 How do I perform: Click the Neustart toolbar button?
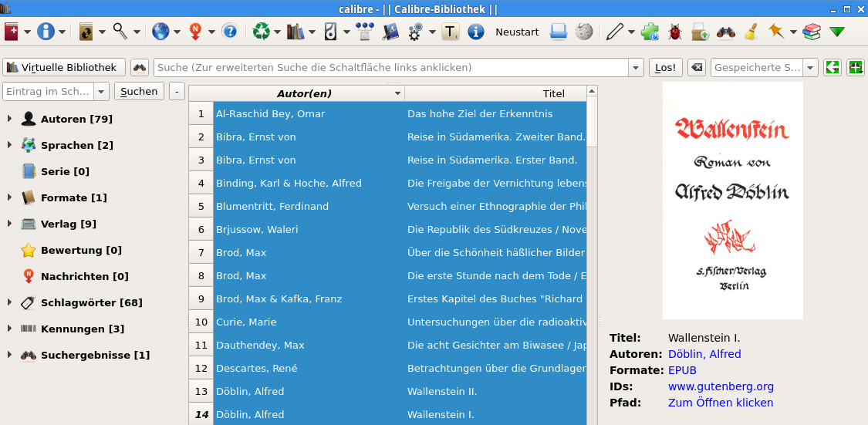point(517,32)
